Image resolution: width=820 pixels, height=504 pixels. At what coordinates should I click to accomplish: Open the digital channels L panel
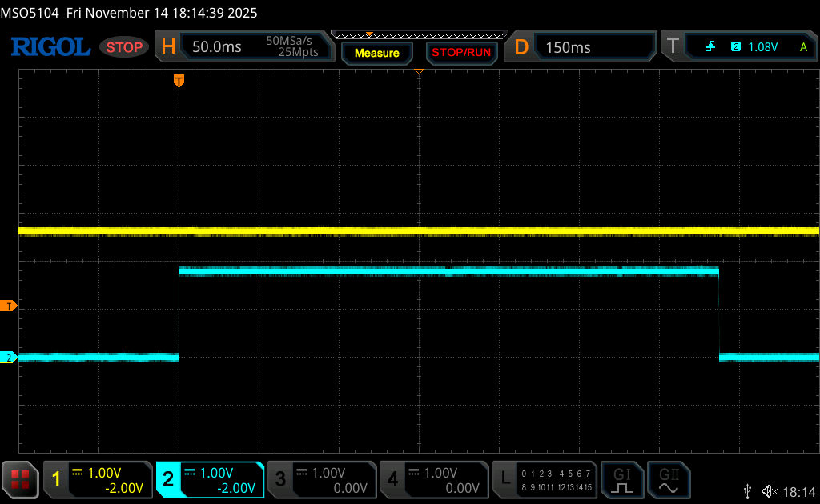[x=545, y=479]
